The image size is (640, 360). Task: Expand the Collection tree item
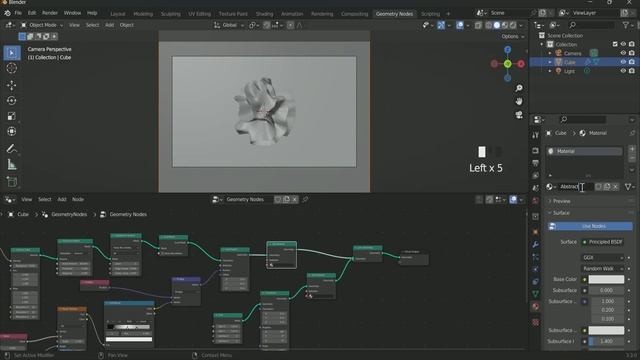tap(542, 44)
